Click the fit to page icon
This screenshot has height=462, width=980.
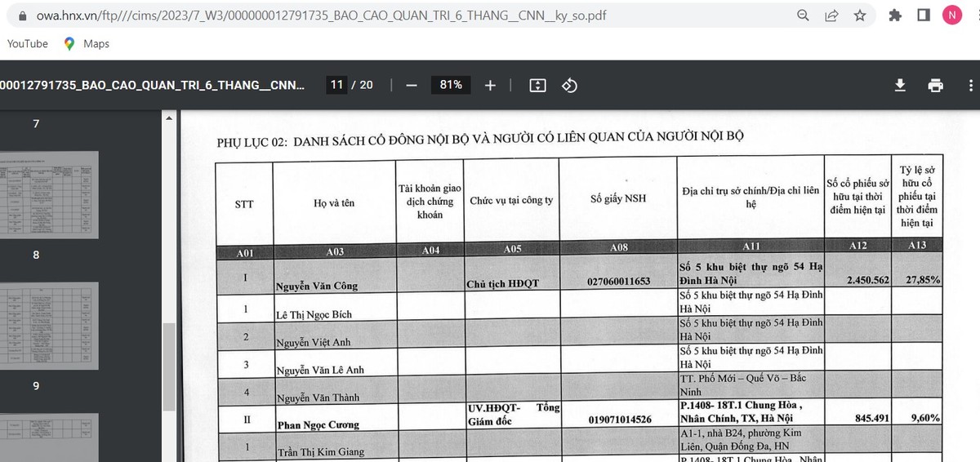(537, 85)
